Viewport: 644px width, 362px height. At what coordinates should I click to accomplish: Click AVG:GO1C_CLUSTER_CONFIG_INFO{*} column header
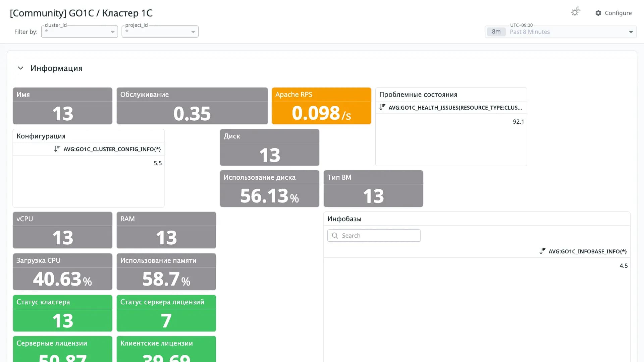(x=112, y=149)
